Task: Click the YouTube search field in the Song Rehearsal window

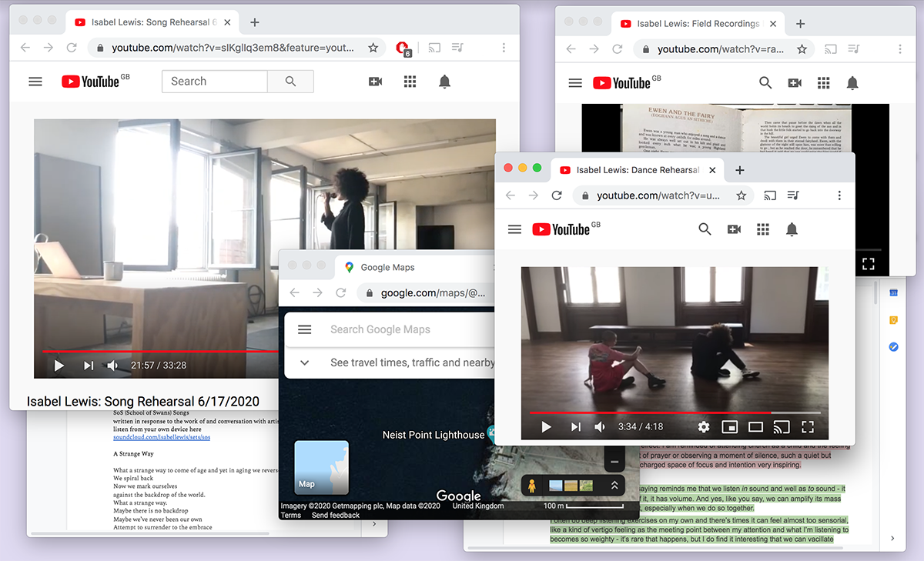Action: point(214,82)
